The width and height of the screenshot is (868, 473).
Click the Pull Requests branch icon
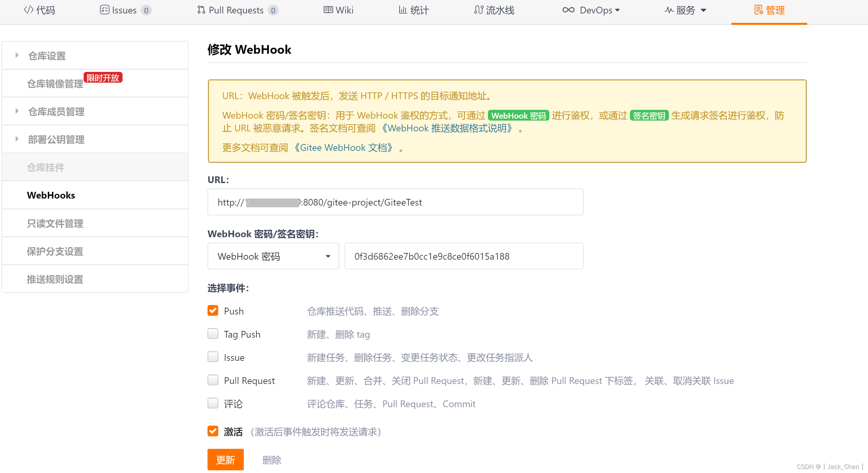pyautogui.click(x=201, y=10)
